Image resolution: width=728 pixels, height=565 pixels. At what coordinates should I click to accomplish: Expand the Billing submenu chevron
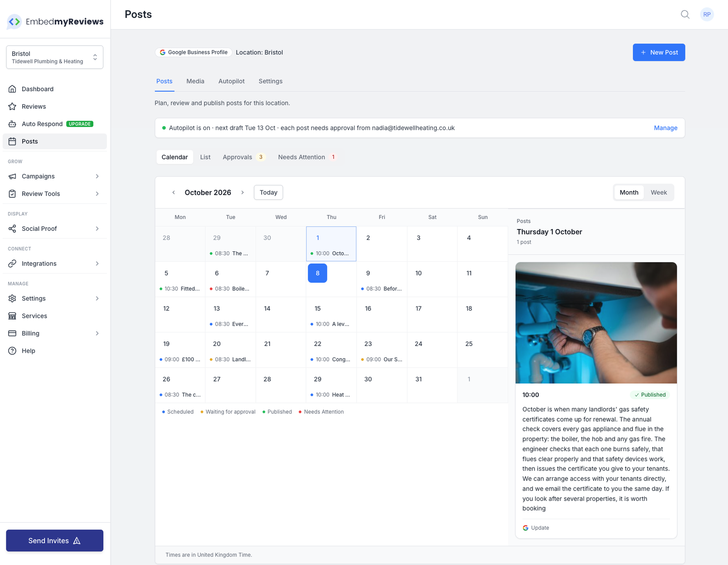(97, 333)
